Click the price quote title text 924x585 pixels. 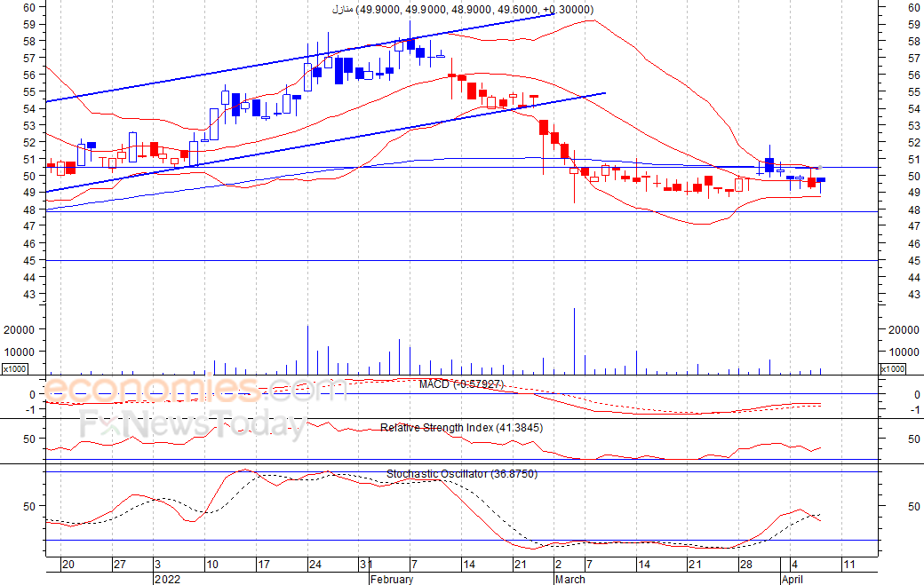[x=463, y=10]
